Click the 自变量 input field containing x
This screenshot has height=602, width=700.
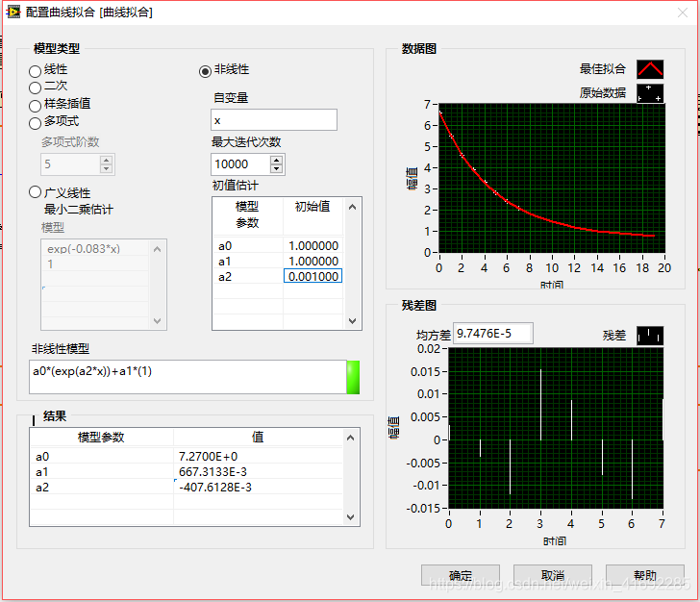point(274,120)
